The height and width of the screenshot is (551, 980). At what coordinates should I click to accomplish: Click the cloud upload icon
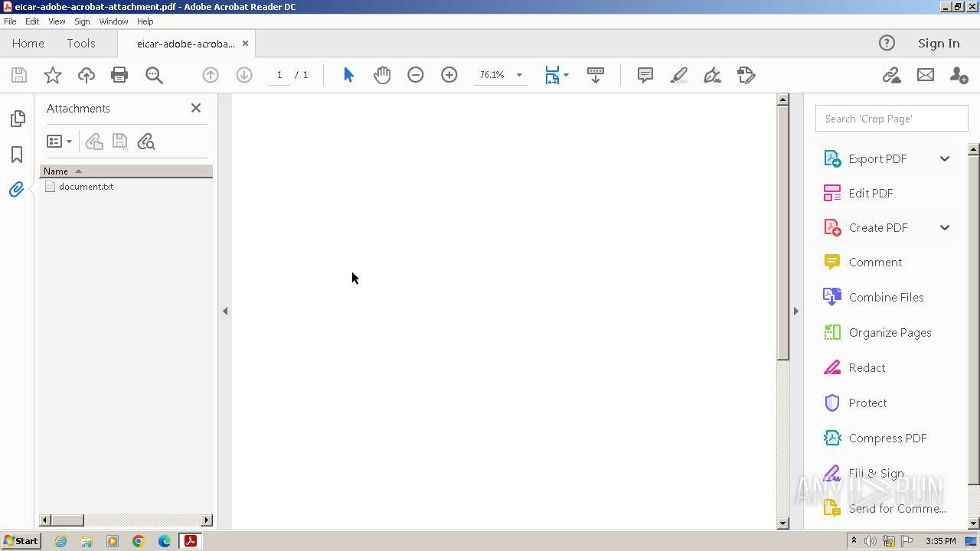click(x=87, y=75)
